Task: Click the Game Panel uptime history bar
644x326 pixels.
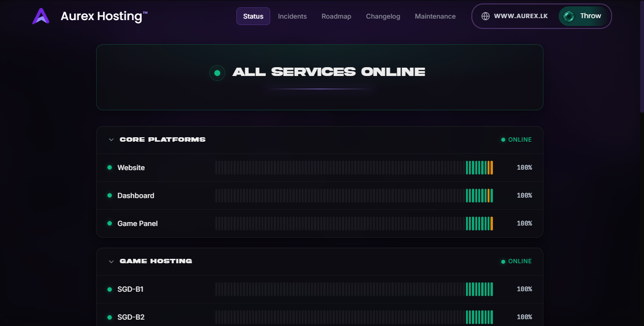Action: click(x=354, y=224)
